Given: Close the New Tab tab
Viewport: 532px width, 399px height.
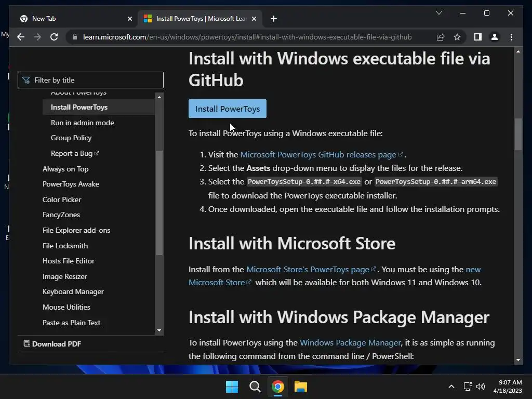Looking at the screenshot, I should [129, 19].
